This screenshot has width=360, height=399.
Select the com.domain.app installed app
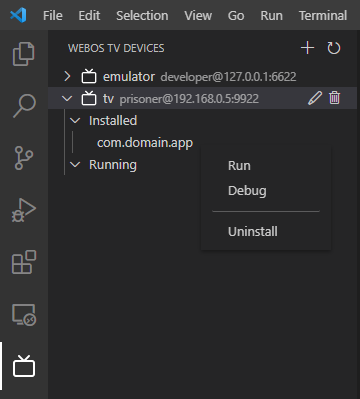[145, 143]
